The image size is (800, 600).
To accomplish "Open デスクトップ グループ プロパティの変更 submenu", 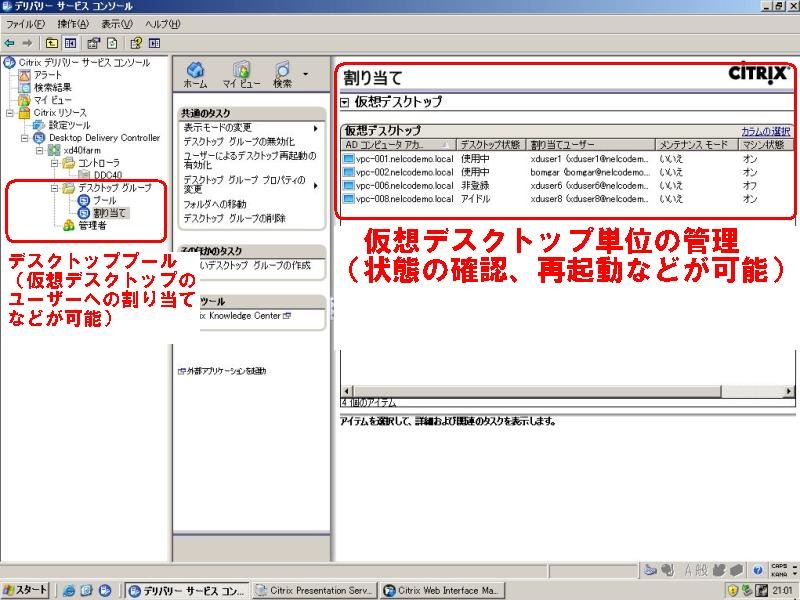I will pos(251,184).
